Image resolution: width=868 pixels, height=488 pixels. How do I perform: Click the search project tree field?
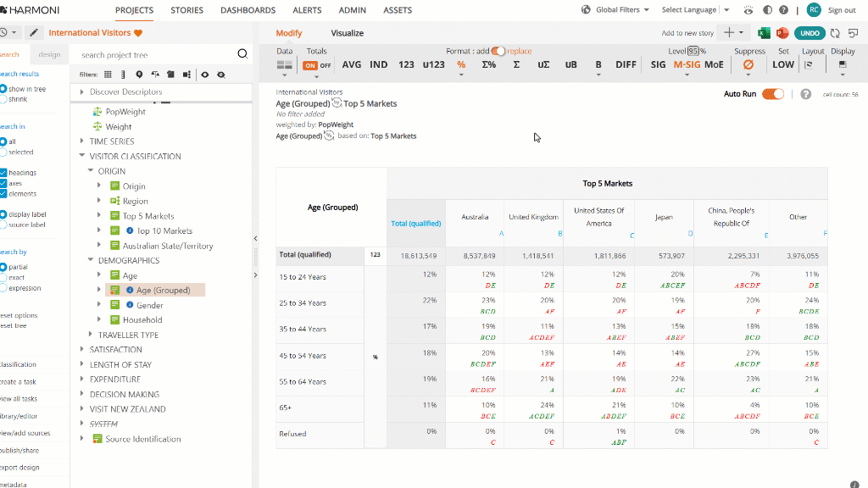pyautogui.click(x=155, y=54)
